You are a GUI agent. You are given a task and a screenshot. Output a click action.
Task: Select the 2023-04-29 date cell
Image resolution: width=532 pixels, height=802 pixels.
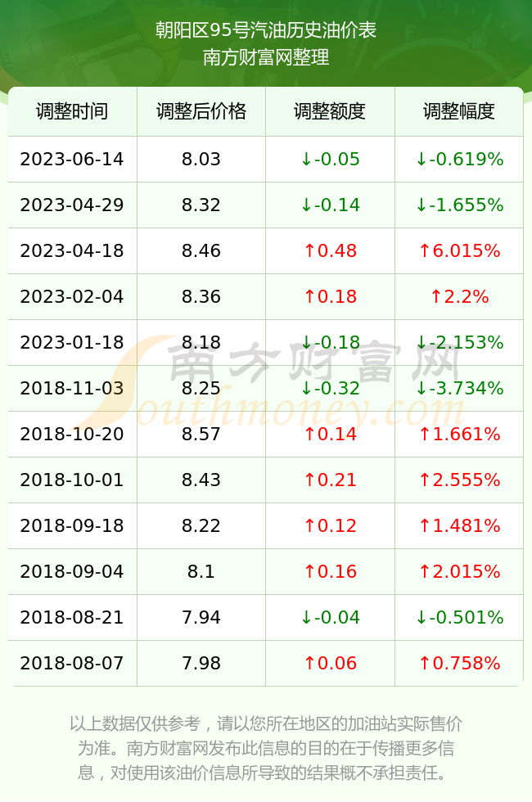tap(72, 205)
